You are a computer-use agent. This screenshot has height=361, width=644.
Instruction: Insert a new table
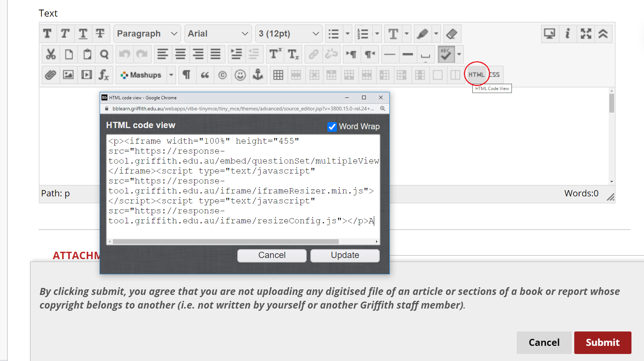coord(279,75)
